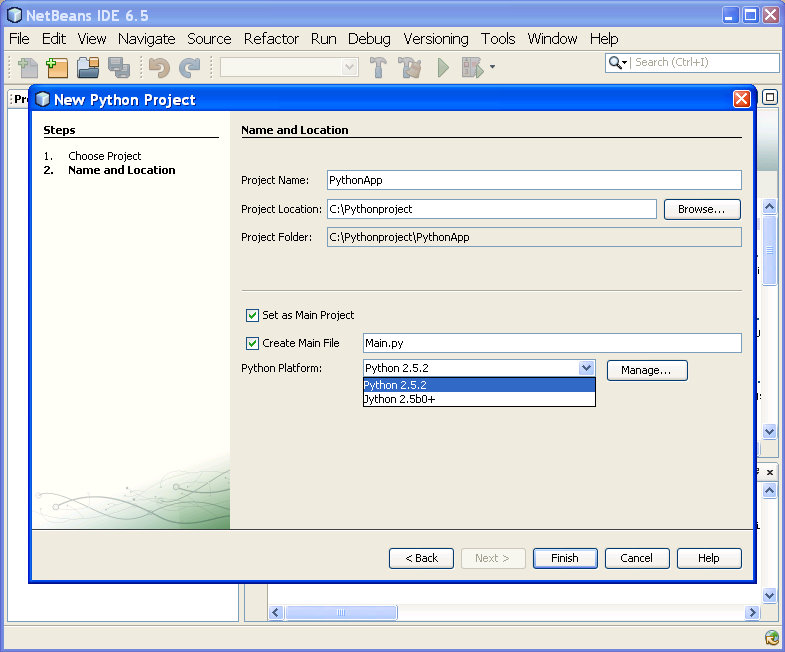Screen dimensions: 785x652
Task: Click the Project Location input field
Action: pos(492,209)
